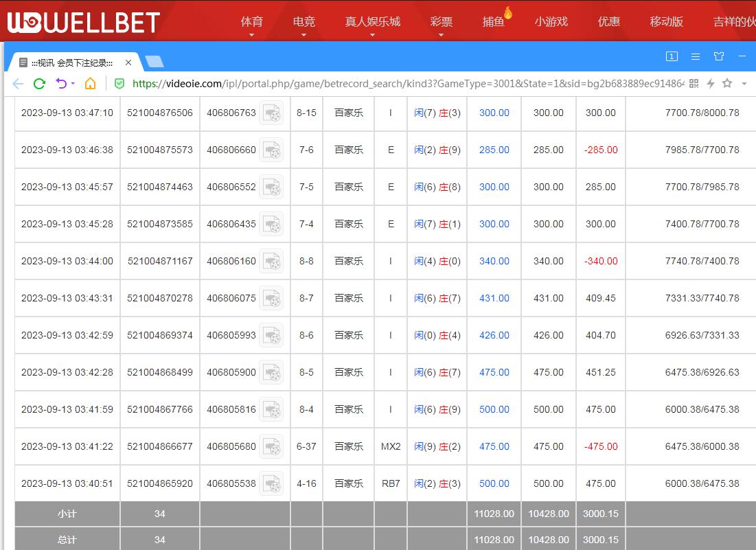
Task: Open the 捕鱼 menu item
Action: [494, 21]
